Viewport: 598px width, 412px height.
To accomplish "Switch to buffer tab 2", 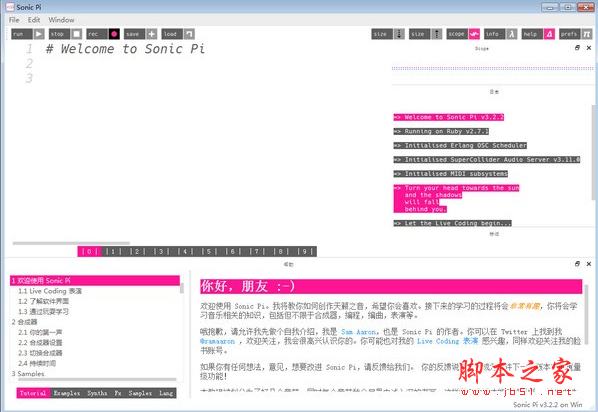I will pyautogui.click(x=137, y=251).
